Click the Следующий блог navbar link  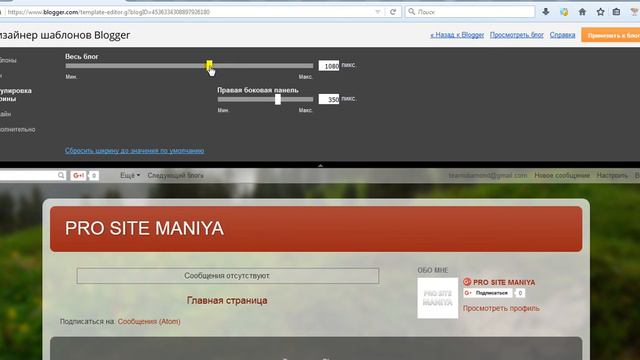pyautogui.click(x=176, y=176)
